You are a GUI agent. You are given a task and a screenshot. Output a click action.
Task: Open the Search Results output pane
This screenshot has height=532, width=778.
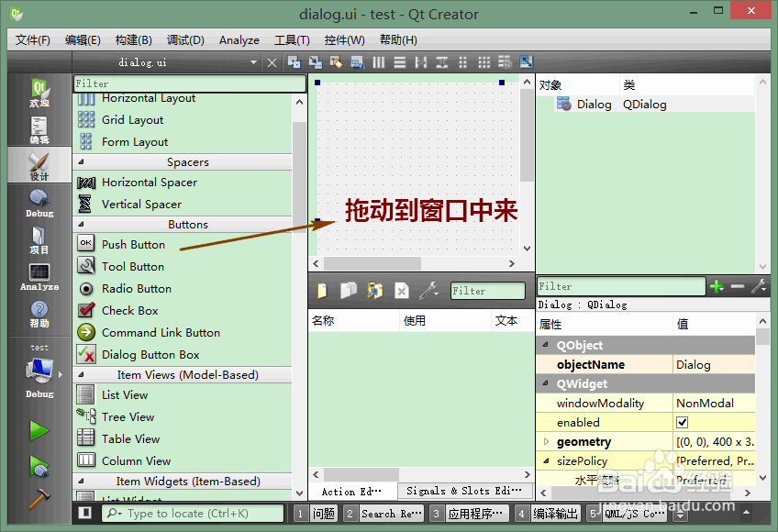click(384, 514)
